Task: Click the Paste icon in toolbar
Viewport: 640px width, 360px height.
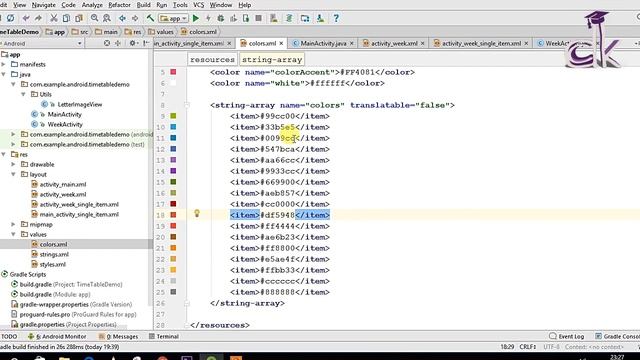Action: pos(79,18)
